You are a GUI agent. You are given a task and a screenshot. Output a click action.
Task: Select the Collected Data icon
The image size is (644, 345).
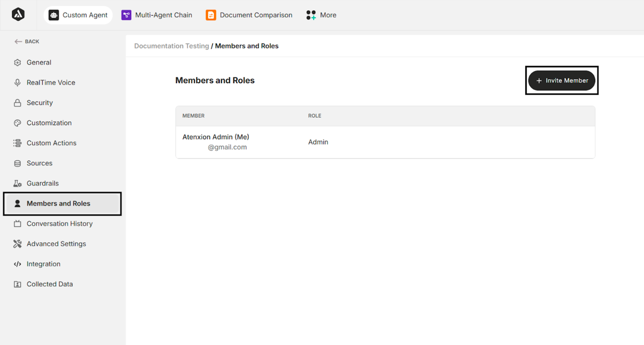[18, 284]
